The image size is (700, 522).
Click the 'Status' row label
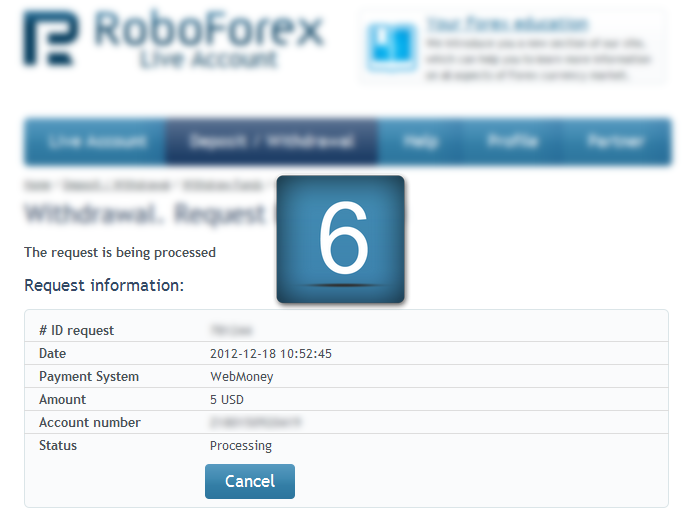pos(58,445)
